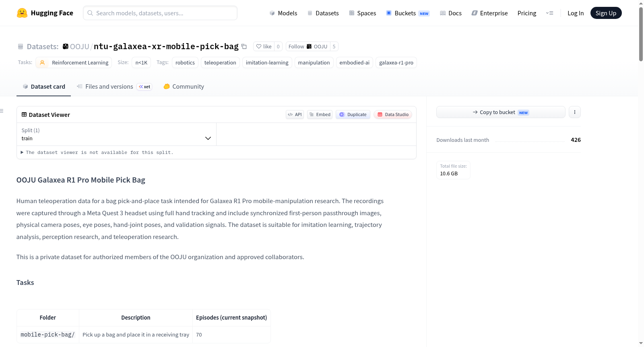The width and height of the screenshot is (644, 347).
Task: Click the like count 0
Action: click(278, 46)
